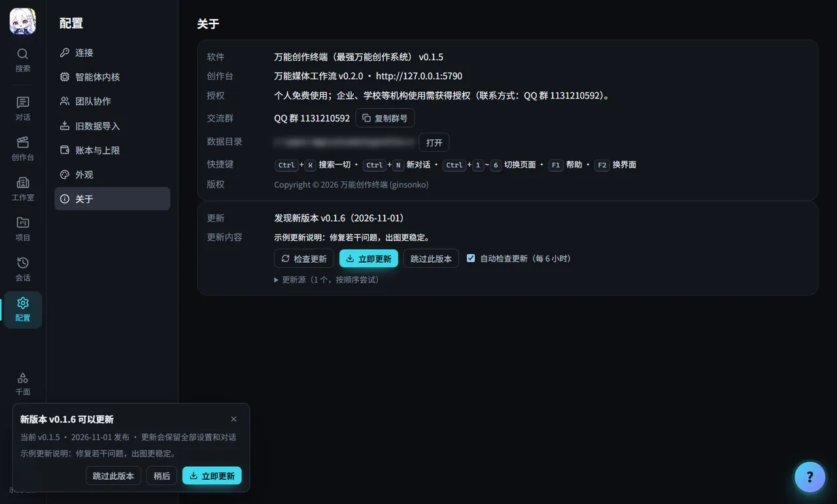Open 外观 appearance settings
The width and height of the screenshot is (837, 504).
(x=112, y=175)
